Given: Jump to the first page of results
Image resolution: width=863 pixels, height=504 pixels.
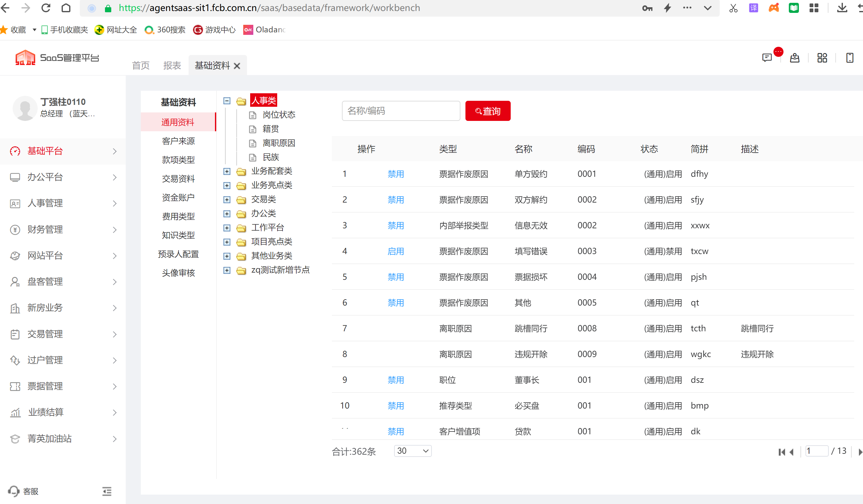Looking at the screenshot, I should tap(782, 452).
